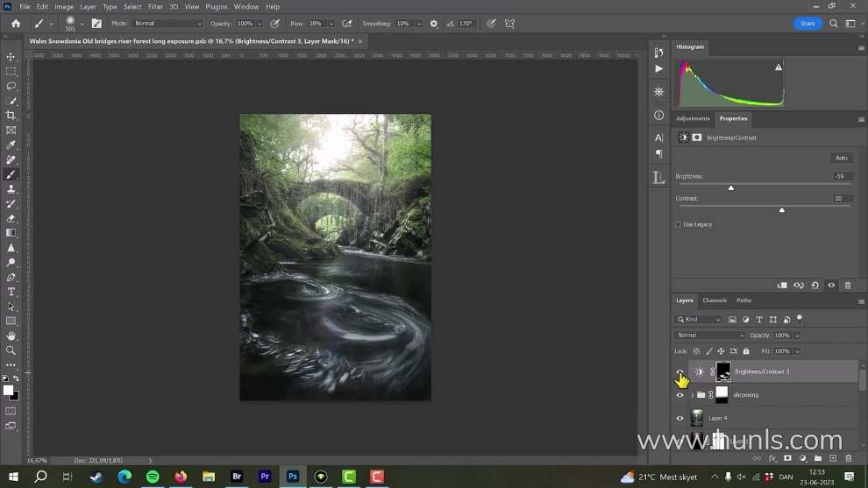
Task: Select the Zoom tool in the toolbar
Action: point(11,350)
